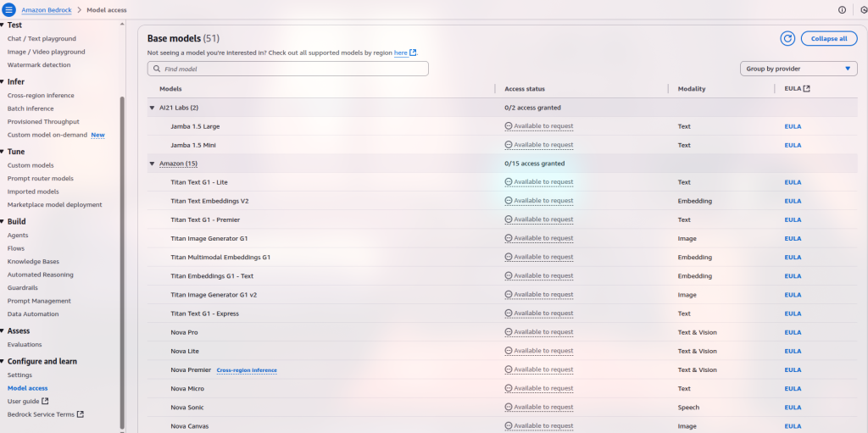868x433 pixels.
Task: Click the EULA column external link icon
Action: point(807,89)
